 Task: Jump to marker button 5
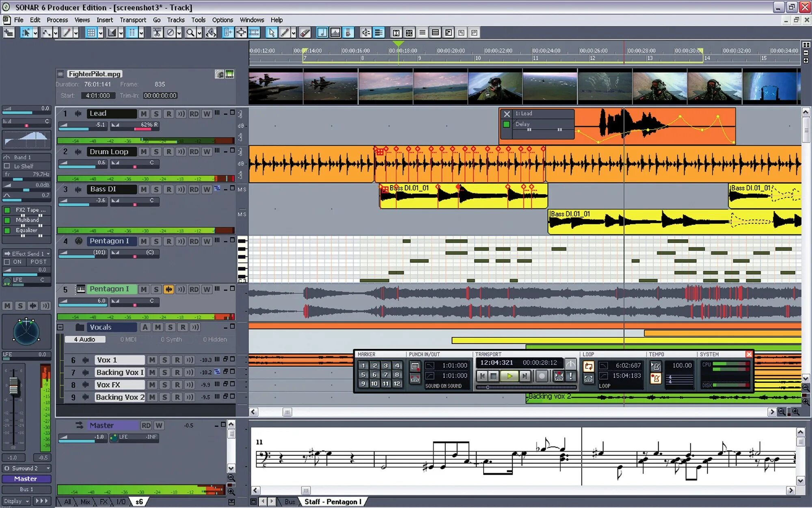(363, 374)
